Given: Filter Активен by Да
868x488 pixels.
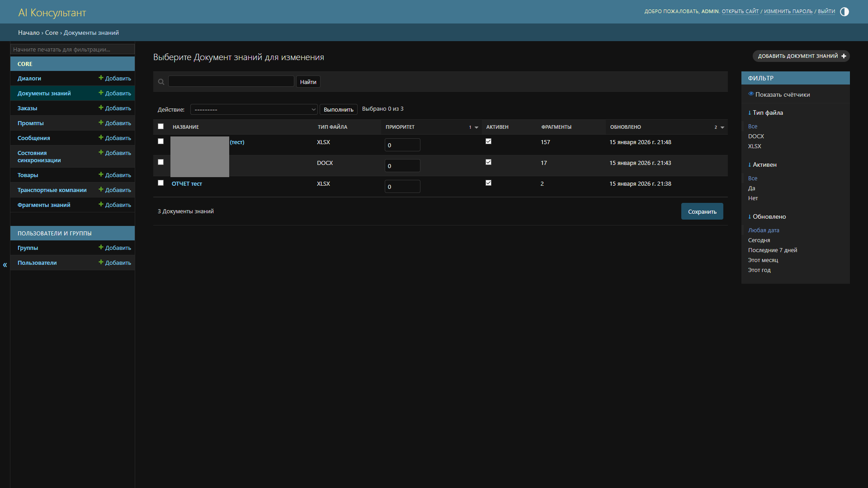Looking at the screenshot, I should pos(751,188).
